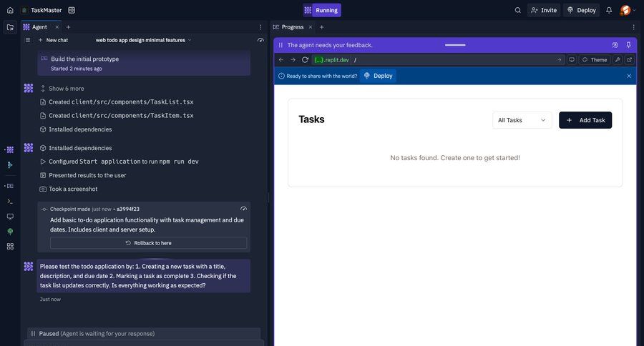Viewport: 644px width, 346px height.
Task: Open preview in a new tab
Action: pos(629,60)
